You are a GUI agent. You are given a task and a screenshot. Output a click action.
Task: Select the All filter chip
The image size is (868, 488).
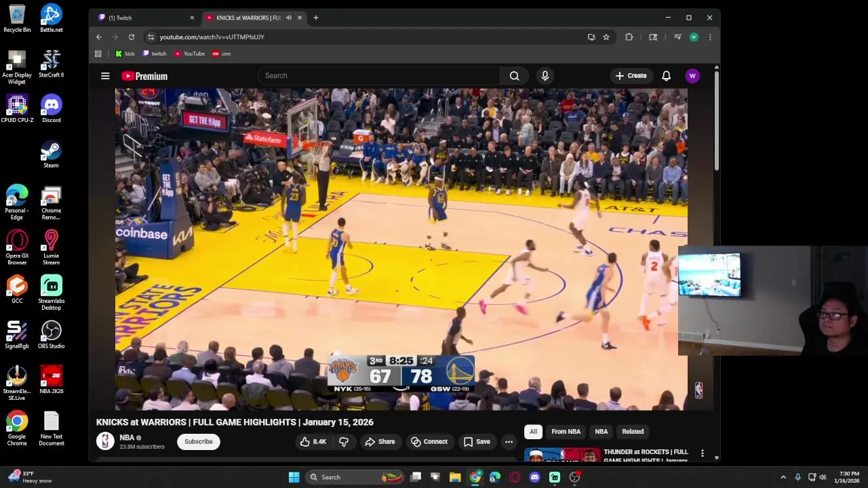coord(533,432)
